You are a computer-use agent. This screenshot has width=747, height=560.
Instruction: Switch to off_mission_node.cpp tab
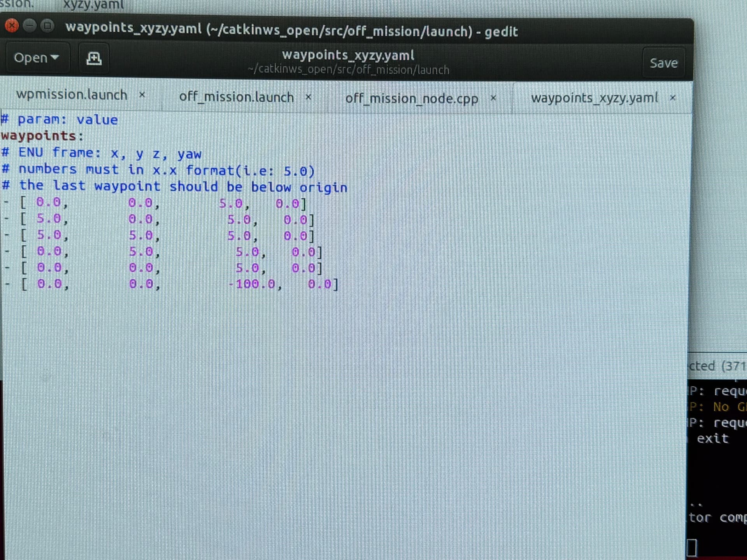point(412,98)
